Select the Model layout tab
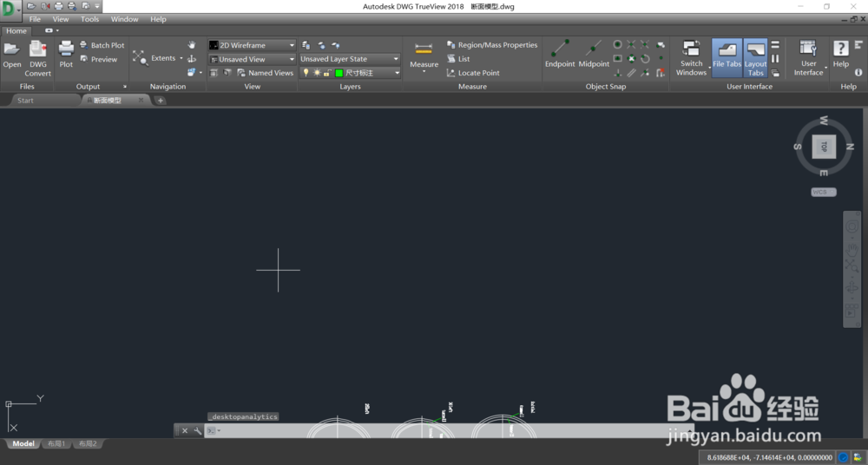 coord(23,443)
